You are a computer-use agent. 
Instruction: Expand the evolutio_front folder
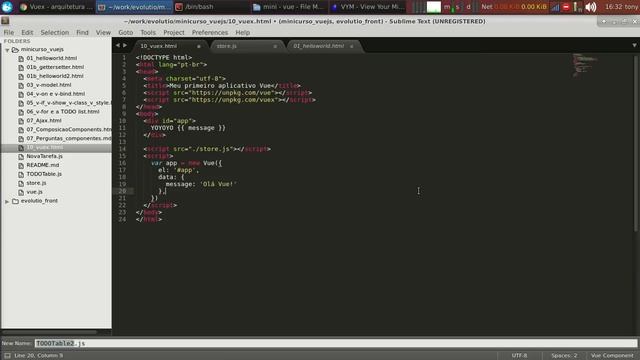click(x=7, y=201)
